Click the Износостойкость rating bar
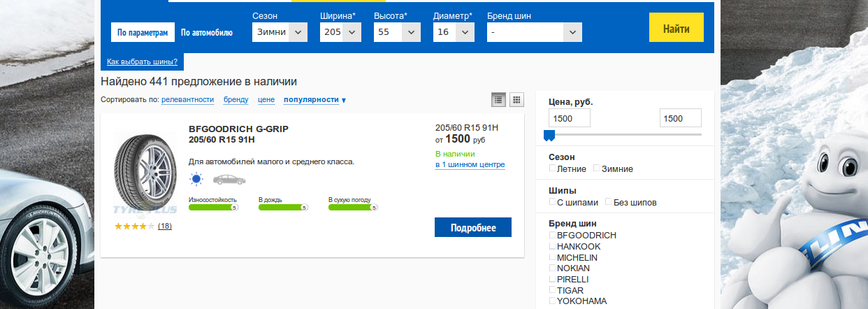The image size is (868, 309). pyautogui.click(x=214, y=207)
